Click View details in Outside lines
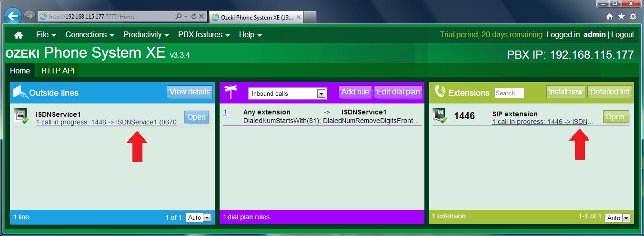Viewport: 644px width, 236px height. point(190,92)
